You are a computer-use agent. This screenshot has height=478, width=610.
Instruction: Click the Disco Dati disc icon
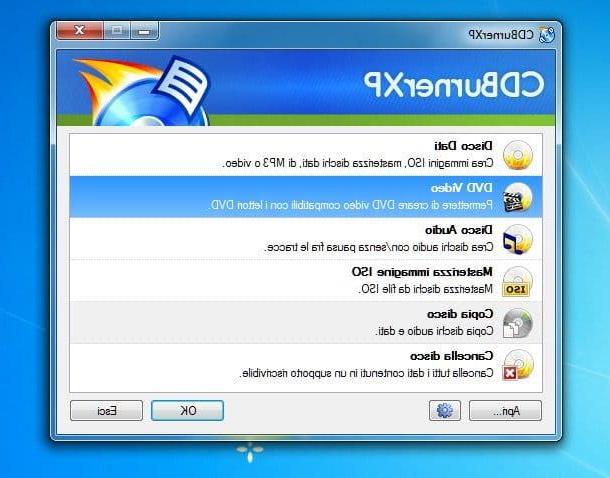pyautogui.click(x=517, y=155)
